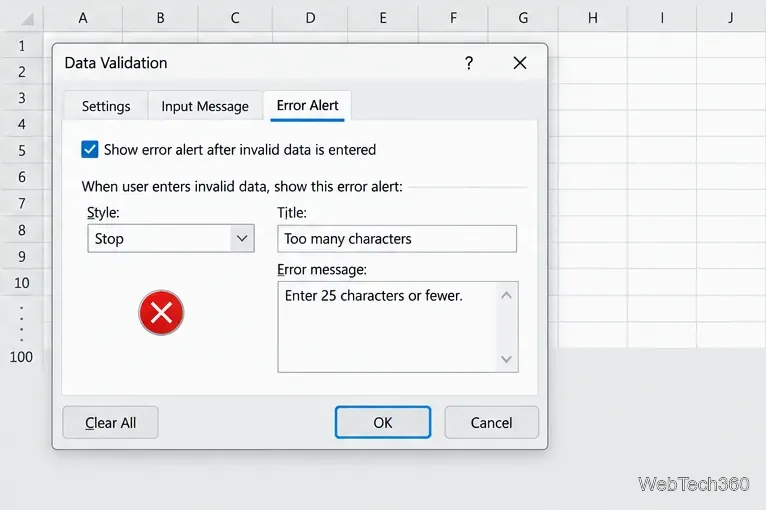Screen dimensions: 766x510
Task: Select row 1 header
Action: point(22,45)
